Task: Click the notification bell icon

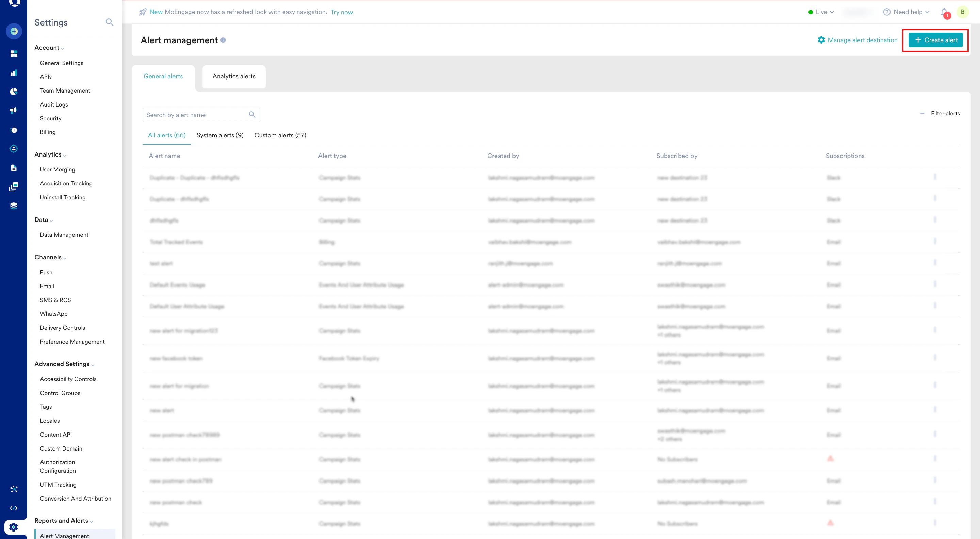Action: (944, 12)
